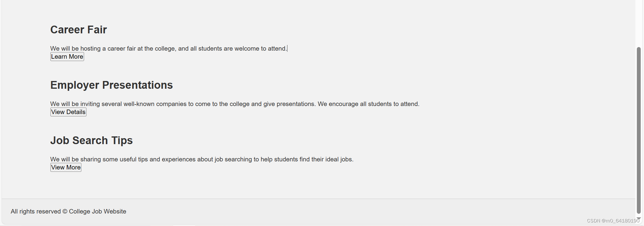Click the vertical scrollbar thumb
The width and height of the screenshot is (644, 226).
tap(639, 130)
